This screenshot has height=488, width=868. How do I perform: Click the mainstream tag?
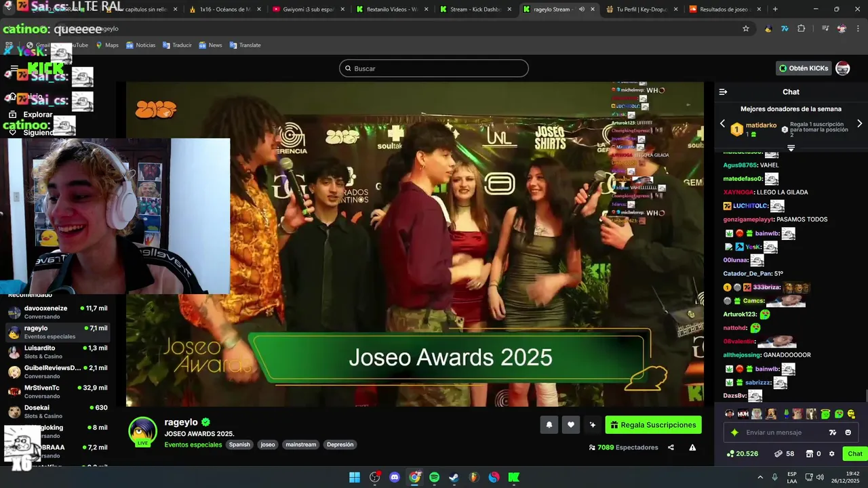point(301,445)
